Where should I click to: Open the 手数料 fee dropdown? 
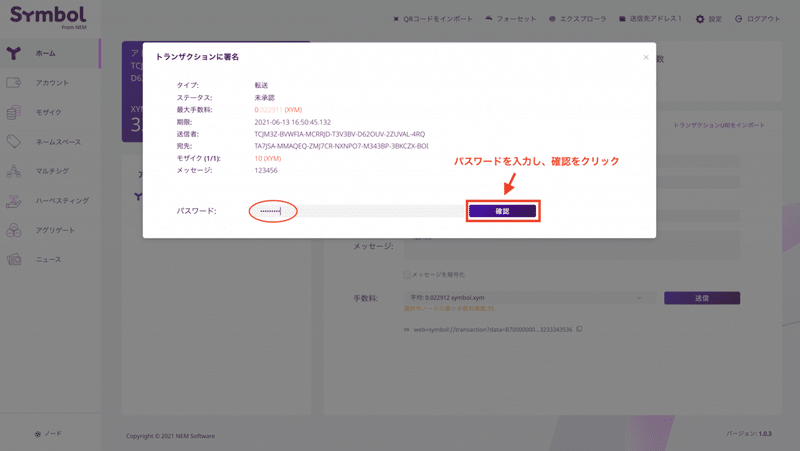pos(530,298)
